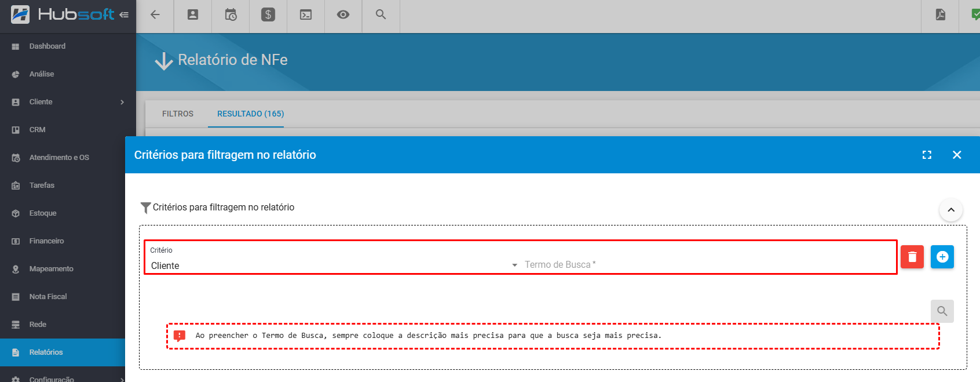Screen dimensions: 980x382
Task: Switch to the FILTROS tab
Action: tap(178, 114)
